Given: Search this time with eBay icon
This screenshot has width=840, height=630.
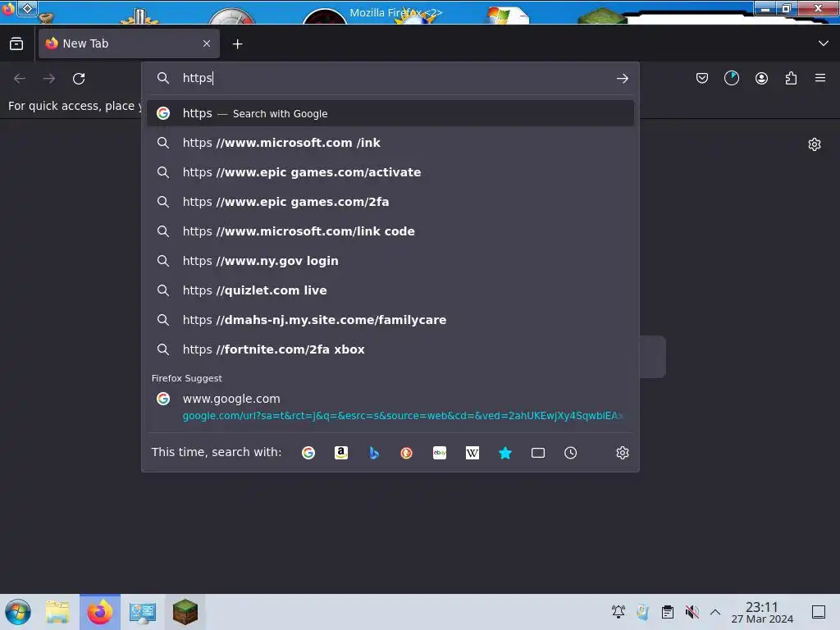Looking at the screenshot, I should [x=440, y=453].
